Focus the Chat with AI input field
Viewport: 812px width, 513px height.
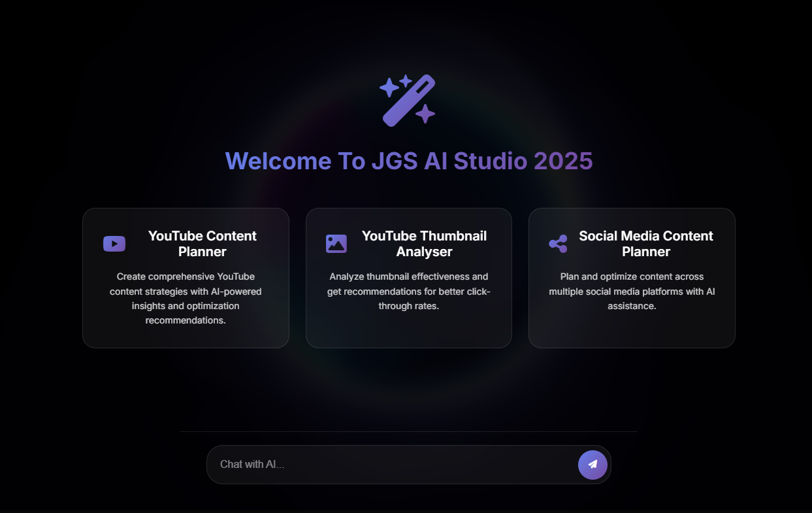coord(392,465)
